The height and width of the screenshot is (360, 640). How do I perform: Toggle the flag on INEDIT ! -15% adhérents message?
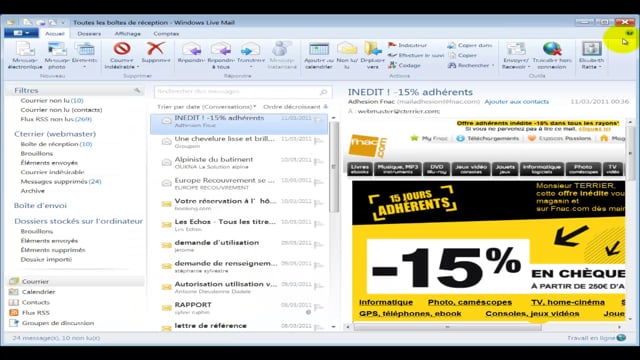click(318, 120)
